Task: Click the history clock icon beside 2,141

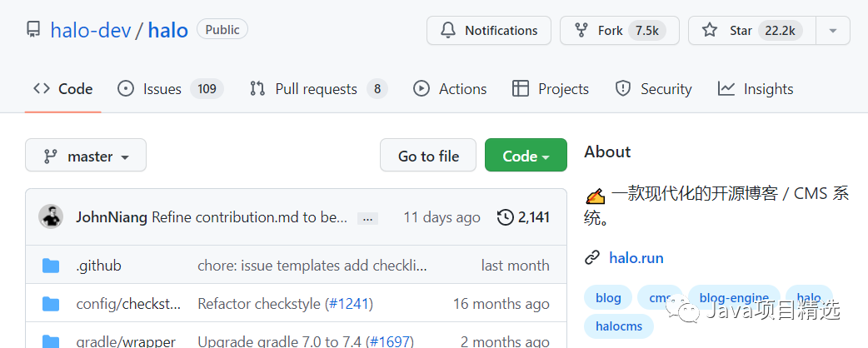Action: click(506, 217)
